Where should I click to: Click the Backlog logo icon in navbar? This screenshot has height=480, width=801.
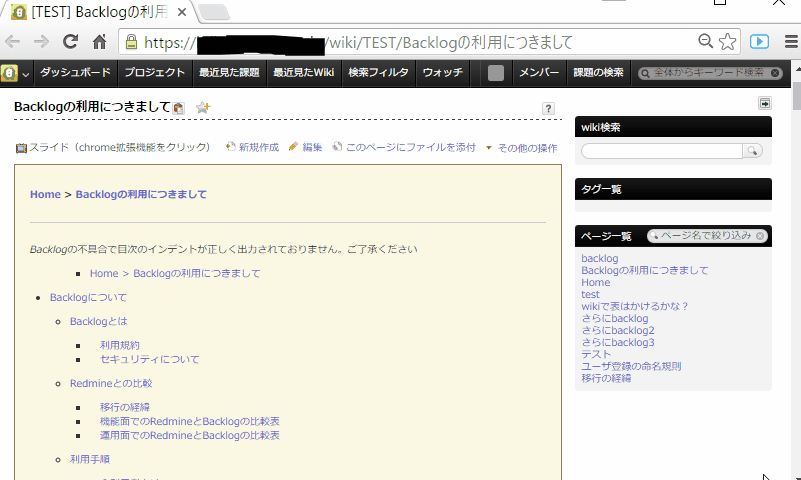(x=9, y=73)
